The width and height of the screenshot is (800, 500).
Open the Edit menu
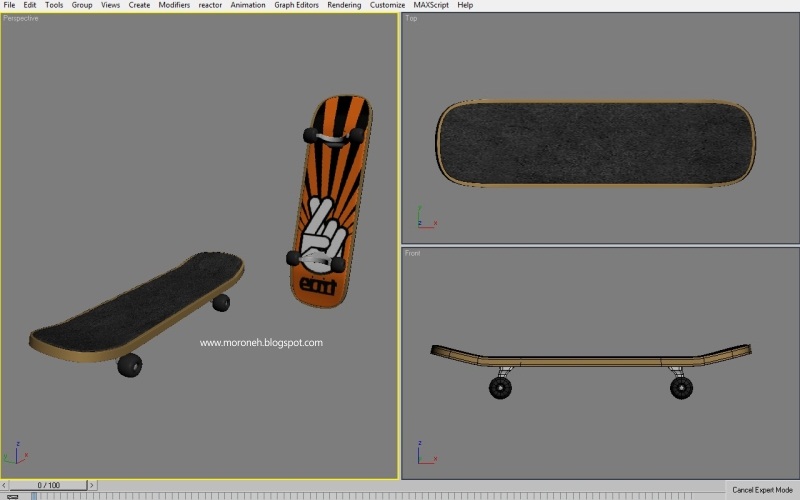click(x=30, y=5)
